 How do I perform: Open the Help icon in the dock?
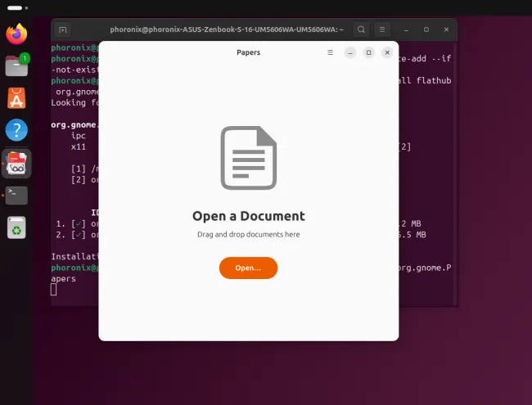click(x=16, y=130)
